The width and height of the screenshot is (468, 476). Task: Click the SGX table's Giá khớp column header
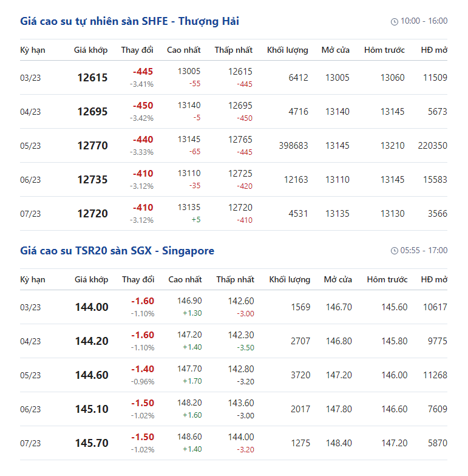click(91, 279)
